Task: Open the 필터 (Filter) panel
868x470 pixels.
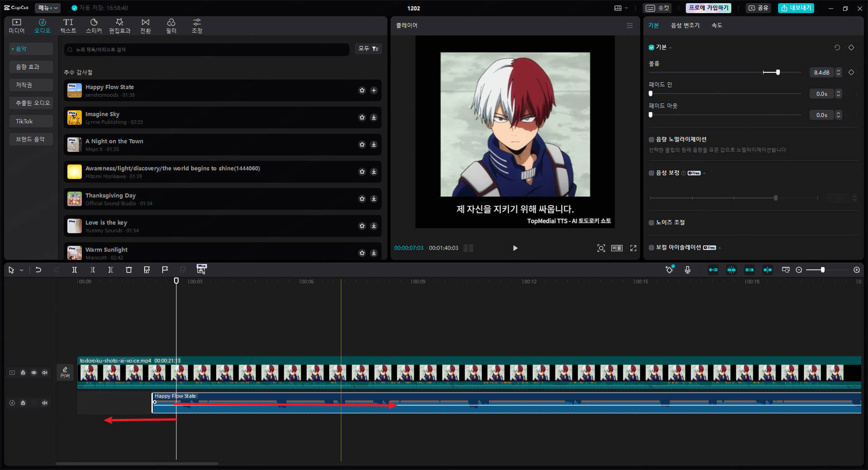Action: 171,26
